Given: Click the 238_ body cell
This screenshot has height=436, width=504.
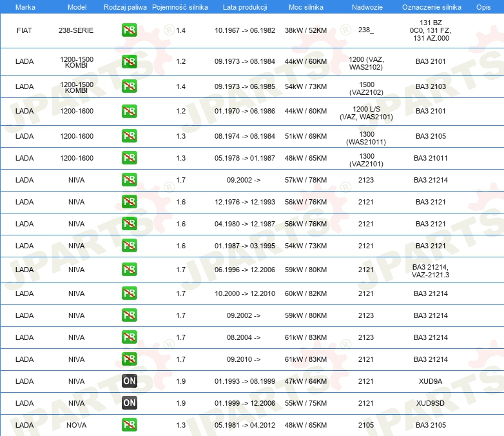Looking at the screenshot, I should point(366,30).
